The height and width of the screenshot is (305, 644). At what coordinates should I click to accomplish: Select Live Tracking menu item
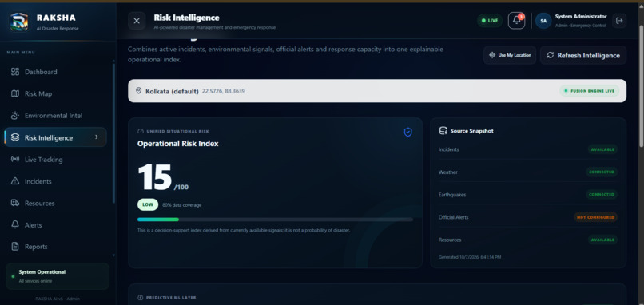(x=55, y=159)
